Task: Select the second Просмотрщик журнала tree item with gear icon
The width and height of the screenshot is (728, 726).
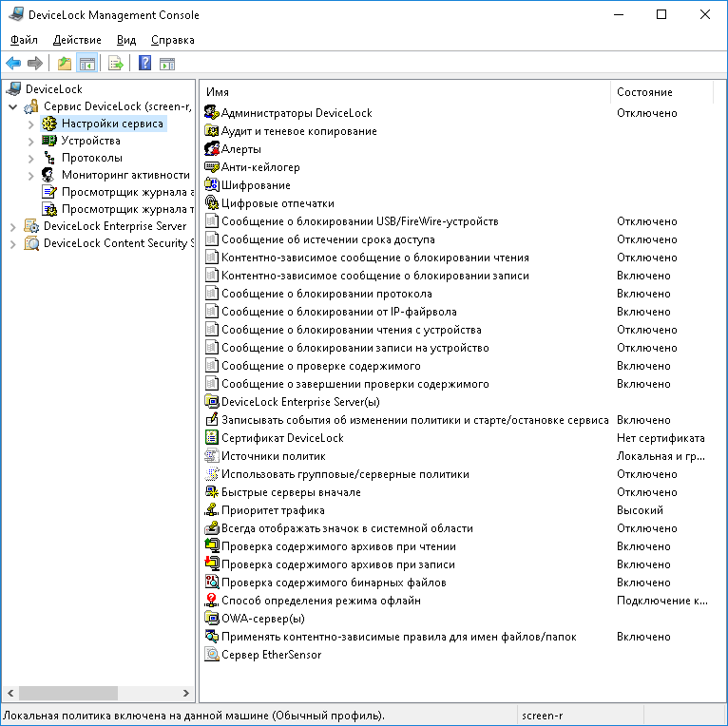Action: pyautogui.click(x=127, y=209)
